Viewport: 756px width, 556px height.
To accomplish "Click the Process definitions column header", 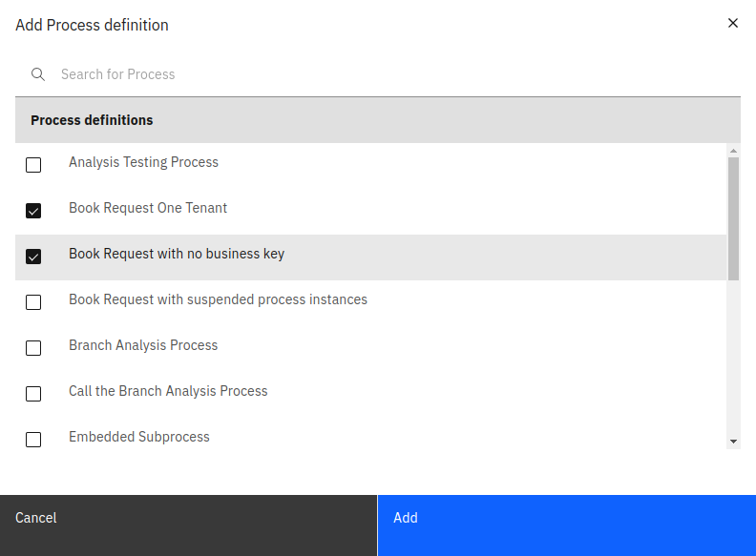I will pos(92,120).
